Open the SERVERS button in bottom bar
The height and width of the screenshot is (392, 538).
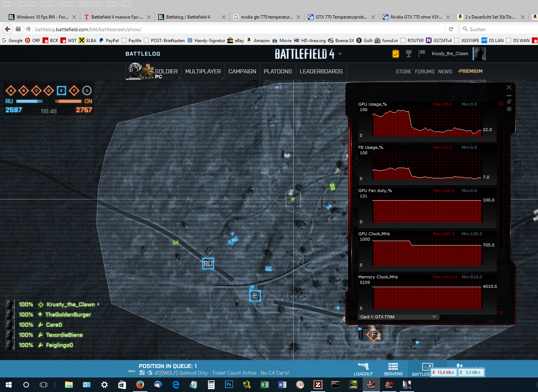pyautogui.click(x=393, y=369)
